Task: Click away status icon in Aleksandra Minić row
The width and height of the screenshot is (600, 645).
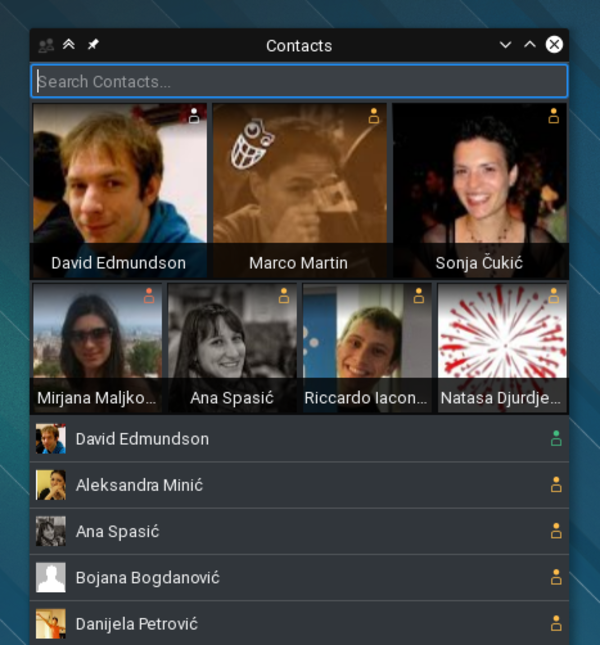Action: coord(556,485)
